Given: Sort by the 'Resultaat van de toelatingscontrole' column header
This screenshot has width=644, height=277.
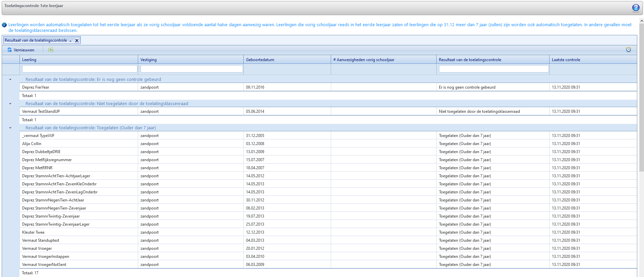Looking at the screenshot, I should tap(493, 60).
